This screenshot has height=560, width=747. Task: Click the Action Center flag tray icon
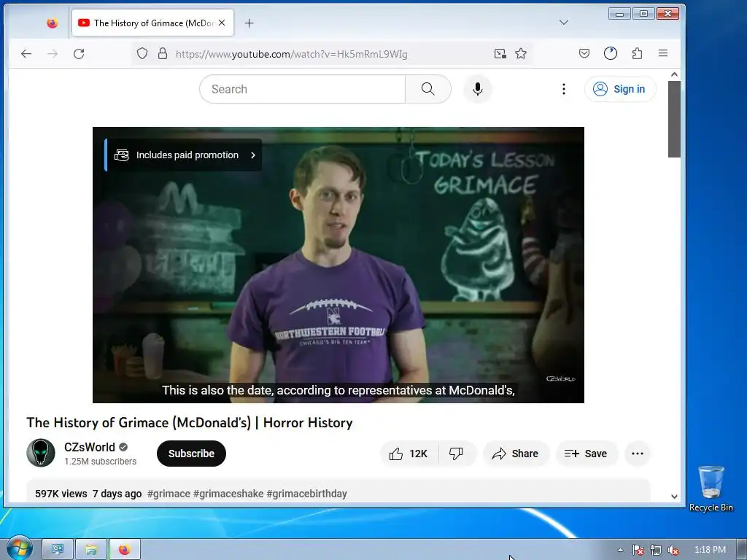638,550
